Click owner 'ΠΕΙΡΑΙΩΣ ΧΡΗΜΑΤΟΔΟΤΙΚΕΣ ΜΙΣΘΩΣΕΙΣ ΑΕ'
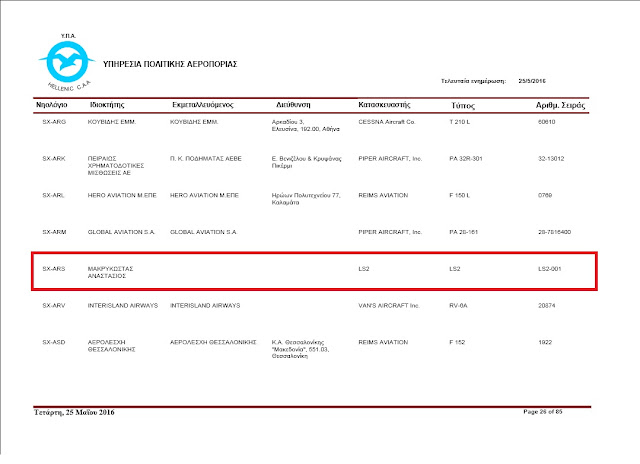Image resolution: width=640 pixels, height=464 pixels. coord(116,166)
